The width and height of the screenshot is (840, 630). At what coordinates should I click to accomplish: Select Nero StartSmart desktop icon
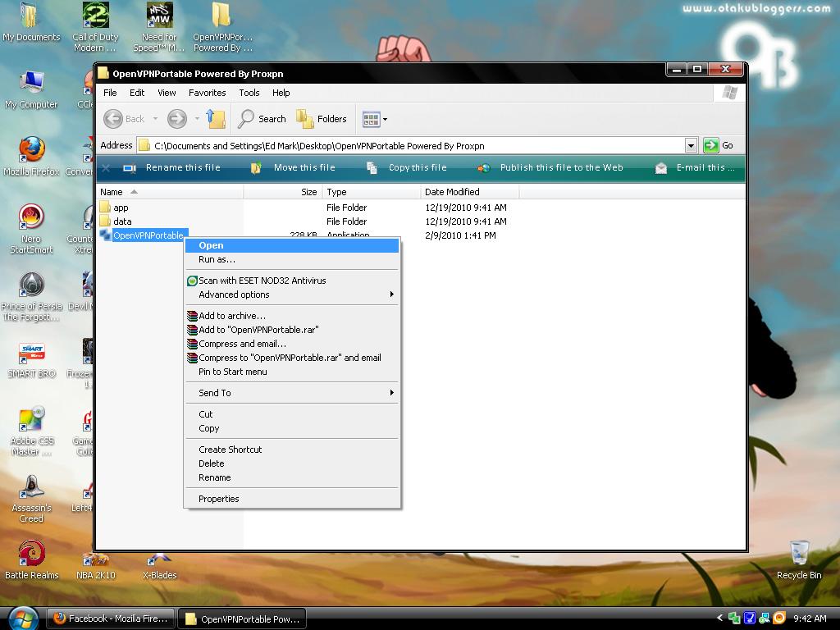pos(31,230)
